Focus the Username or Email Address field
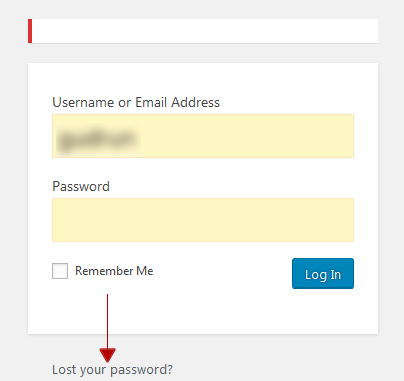This screenshot has height=381, width=404. [203, 136]
